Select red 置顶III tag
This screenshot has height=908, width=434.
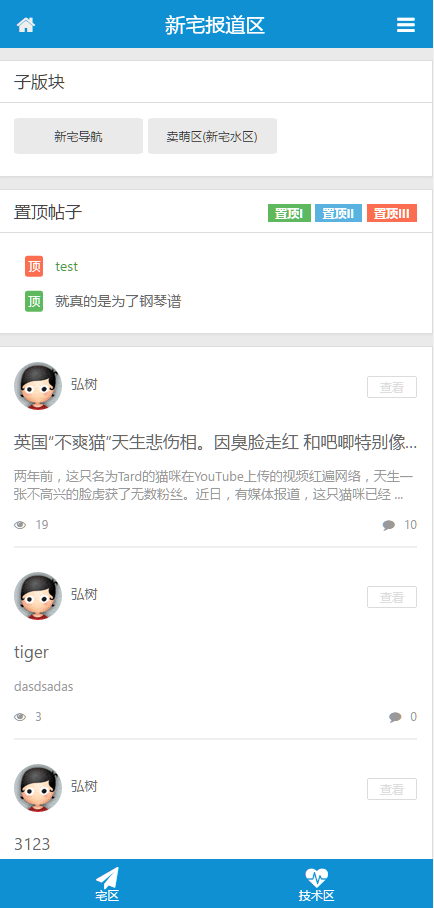392,213
